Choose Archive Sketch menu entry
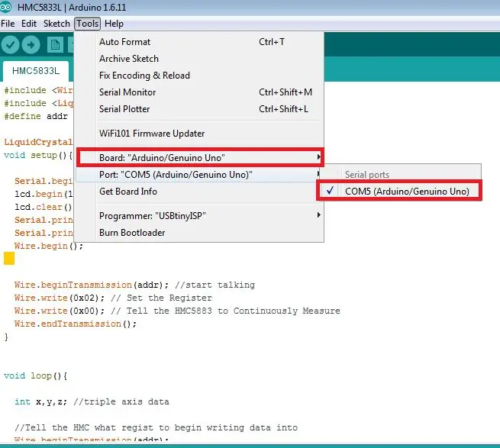Screen dimensions: 500x448 (199, 59)
